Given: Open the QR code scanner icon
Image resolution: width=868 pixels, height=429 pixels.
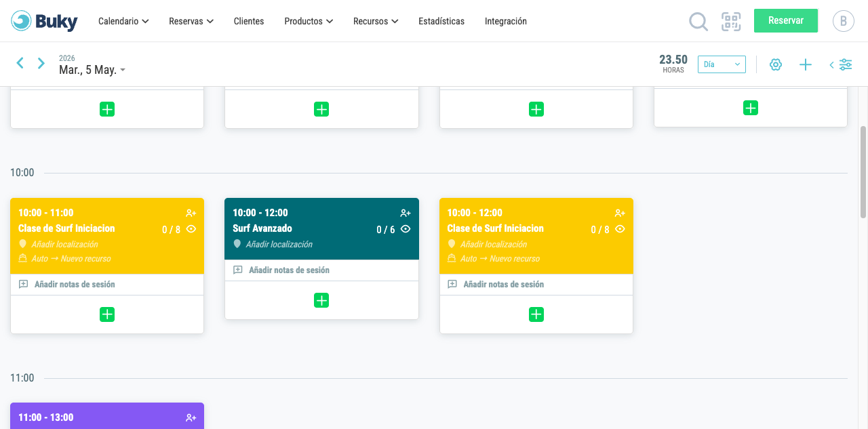Looking at the screenshot, I should (731, 22).
